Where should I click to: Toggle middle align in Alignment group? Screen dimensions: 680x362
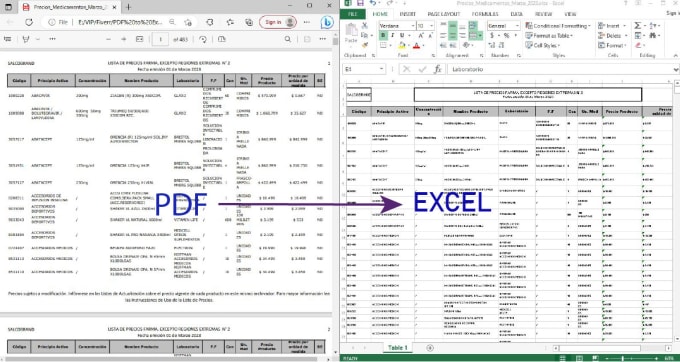pyautogui.click(x=452, y=26)
